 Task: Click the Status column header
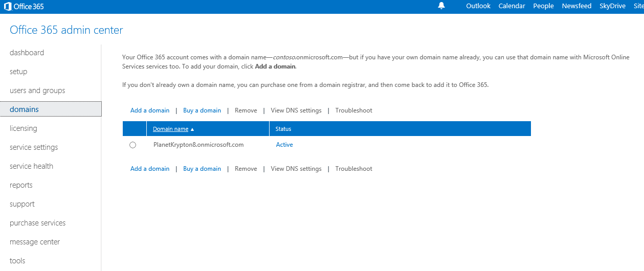click(x=283, y=129)
